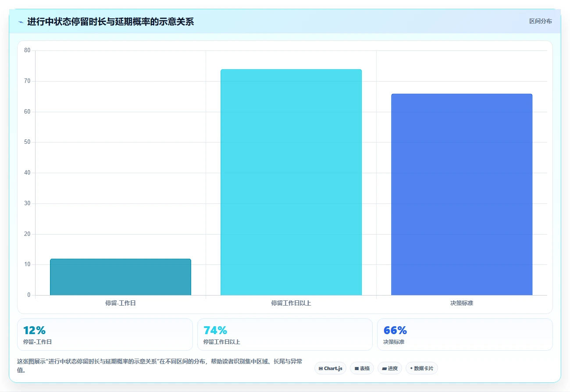Image resolution: width=570 pixels, height=392 pixels.
Task: Click the description paragraph starting 这张图展示
Action: (x=160, y=366)
